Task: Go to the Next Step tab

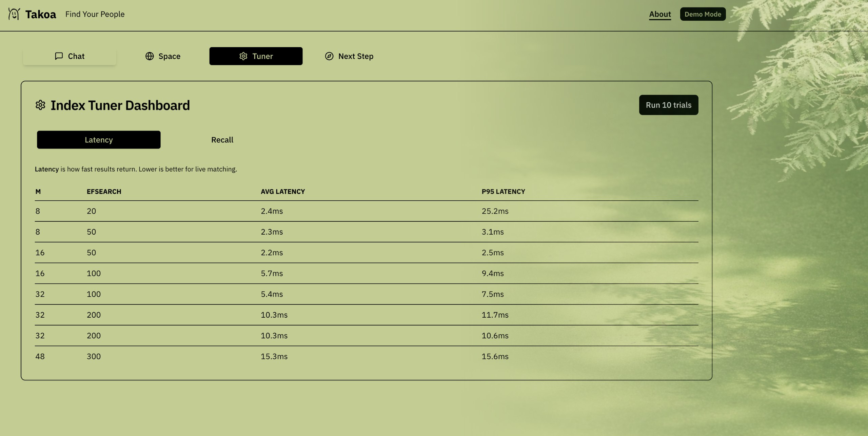Action: click(x=349, y=56)
